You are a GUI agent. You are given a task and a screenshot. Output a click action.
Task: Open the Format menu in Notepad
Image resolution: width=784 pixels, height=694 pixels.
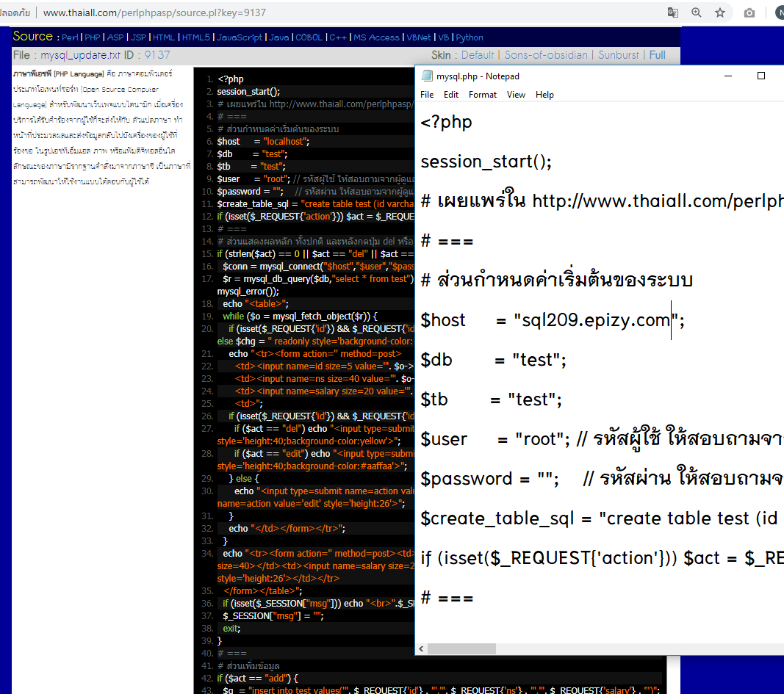click(483, 95)
